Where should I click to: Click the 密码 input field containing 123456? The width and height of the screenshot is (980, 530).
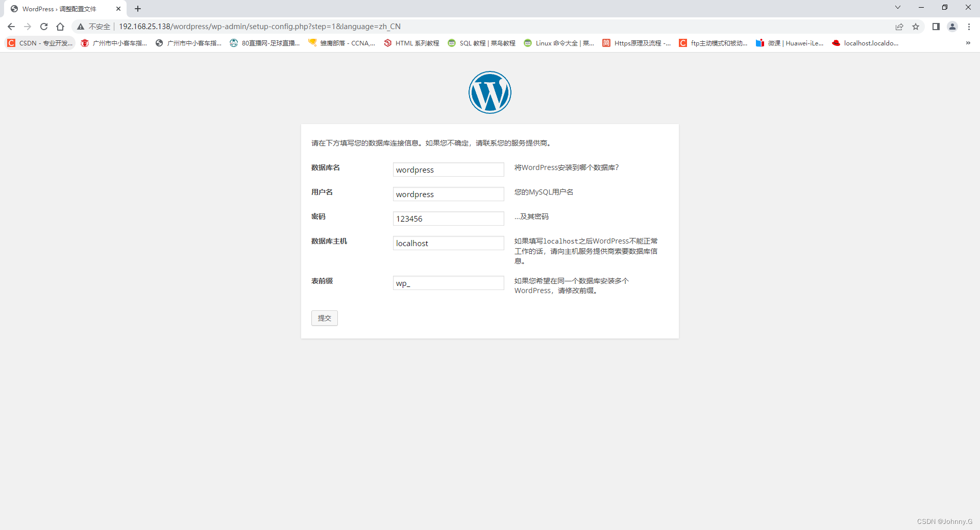pos(448,219)
